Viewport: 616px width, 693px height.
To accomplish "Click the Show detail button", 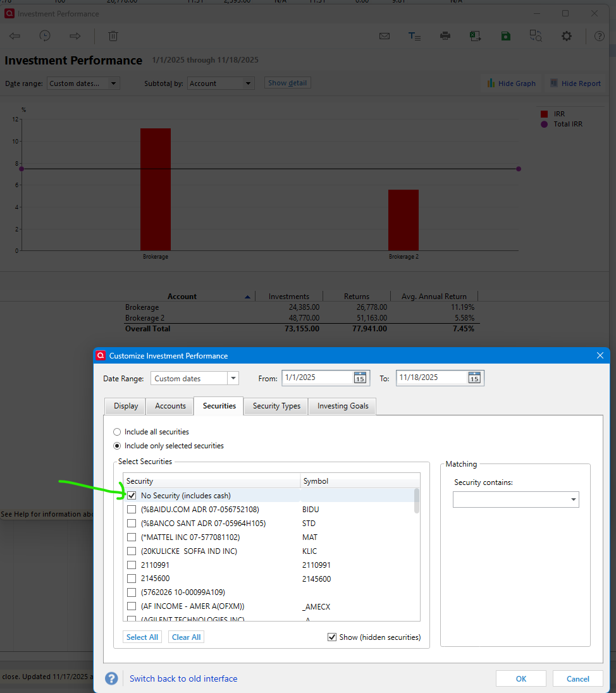I will click(x=287, y=83).
